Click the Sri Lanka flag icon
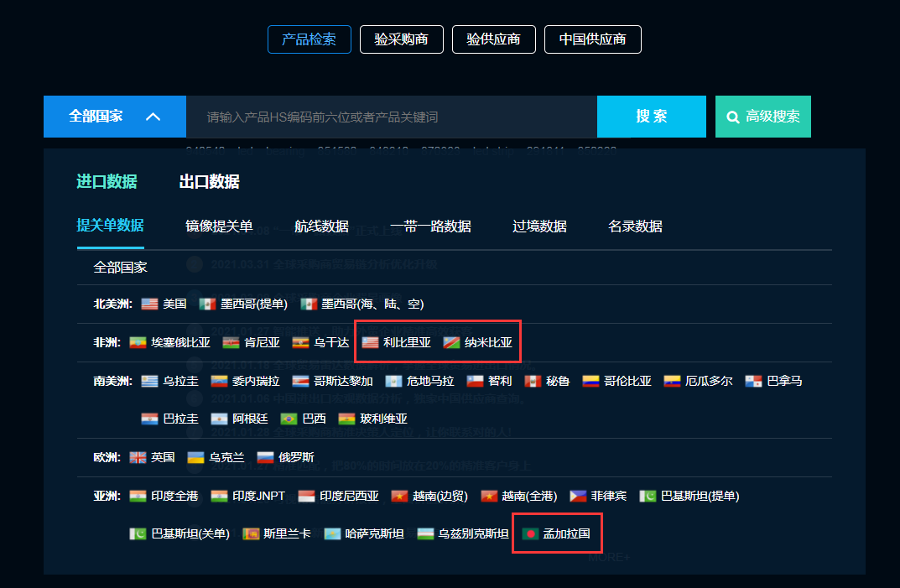Viewport: 900px width, 588px height. point(251,534)
